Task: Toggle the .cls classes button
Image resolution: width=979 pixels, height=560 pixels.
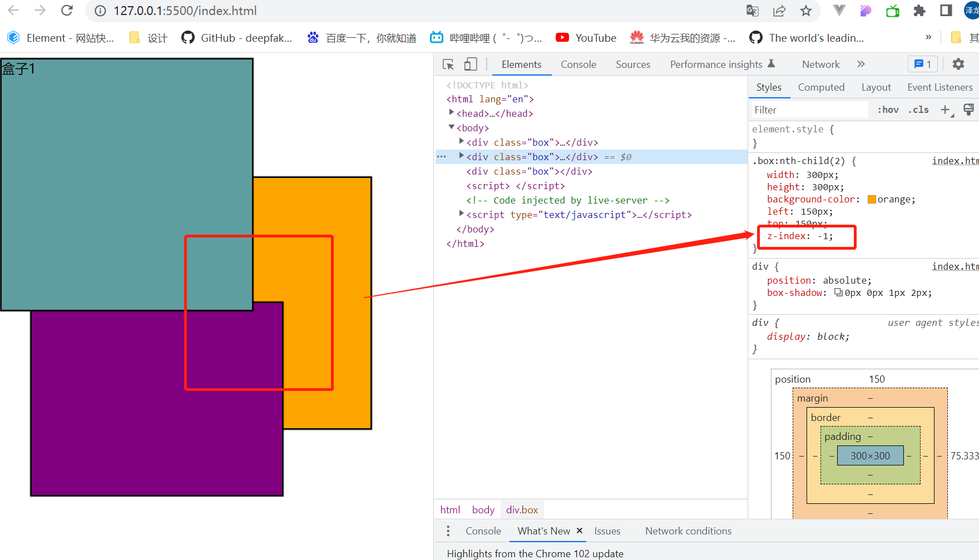Action: point(918,110)
